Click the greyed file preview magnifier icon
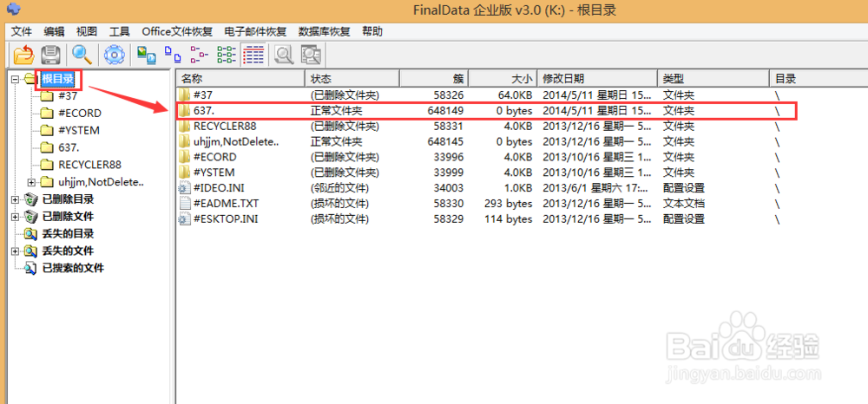 [284, 55]
